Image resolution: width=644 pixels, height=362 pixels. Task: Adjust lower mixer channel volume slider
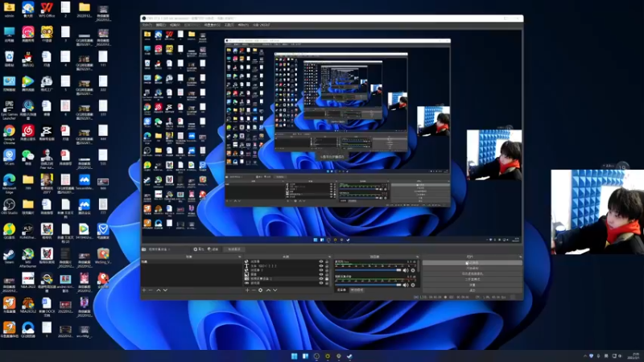pos(368,285)
